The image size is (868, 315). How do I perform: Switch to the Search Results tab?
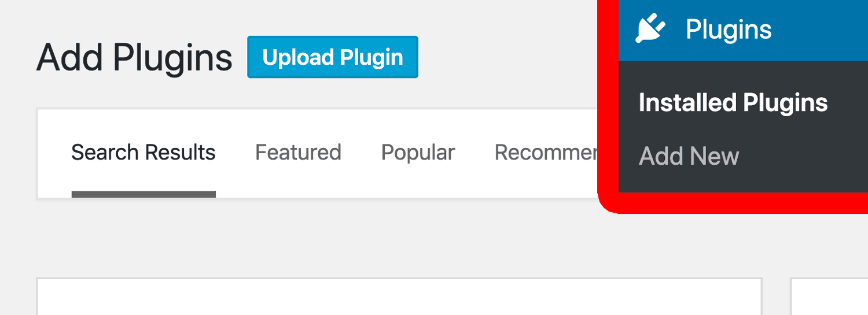pos(143,153)
